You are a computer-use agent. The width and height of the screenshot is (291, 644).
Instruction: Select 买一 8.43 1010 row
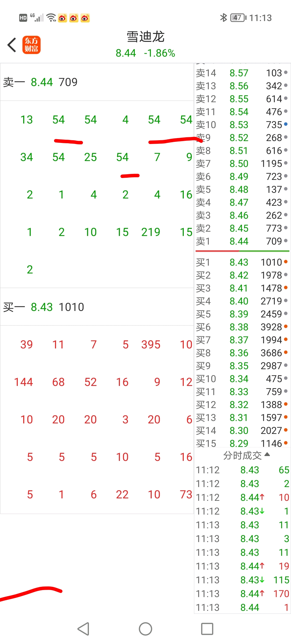[x=97, y=307]
